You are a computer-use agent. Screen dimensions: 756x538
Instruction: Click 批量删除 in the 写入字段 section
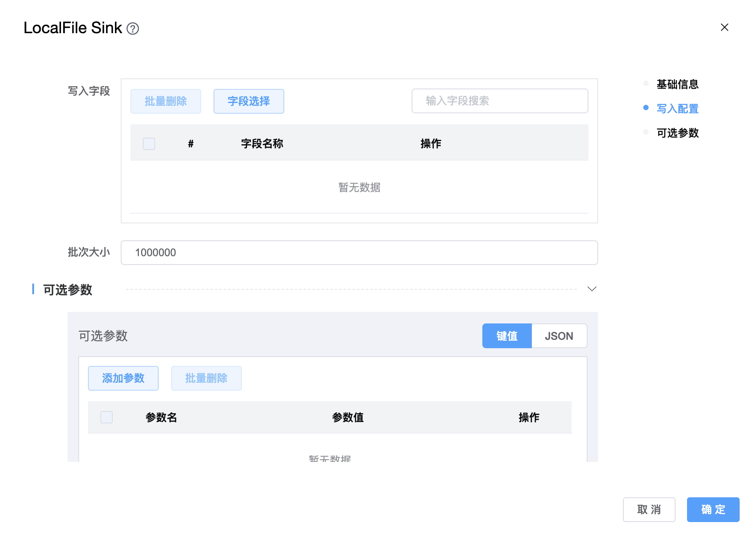tap(166, 101)
